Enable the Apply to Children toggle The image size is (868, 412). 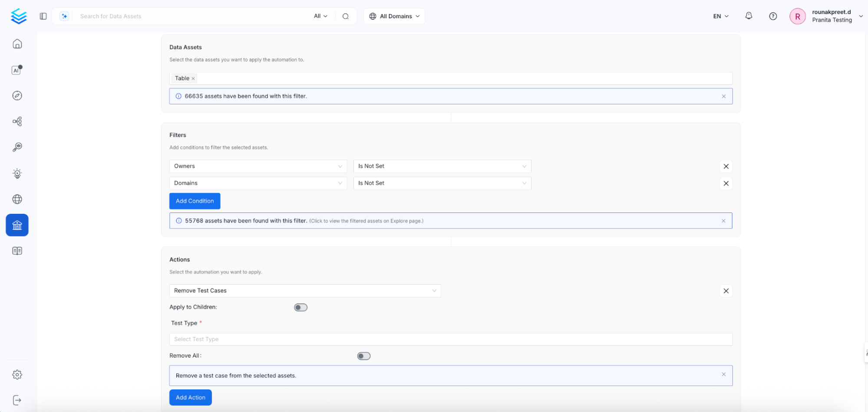click(300, 307)
